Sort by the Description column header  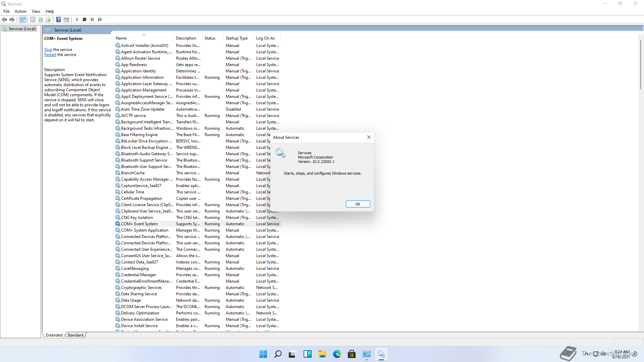pyautogui.click(x=188, y=38)
